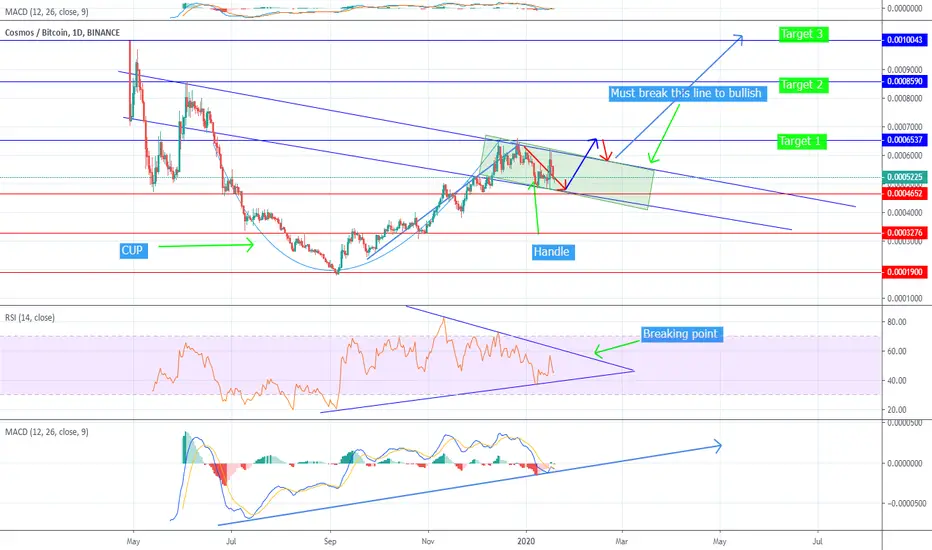932x550 pixels.
Task: Click the red 0.0004652 price tag
Action: pyautogui.click(x=905, y=193)
